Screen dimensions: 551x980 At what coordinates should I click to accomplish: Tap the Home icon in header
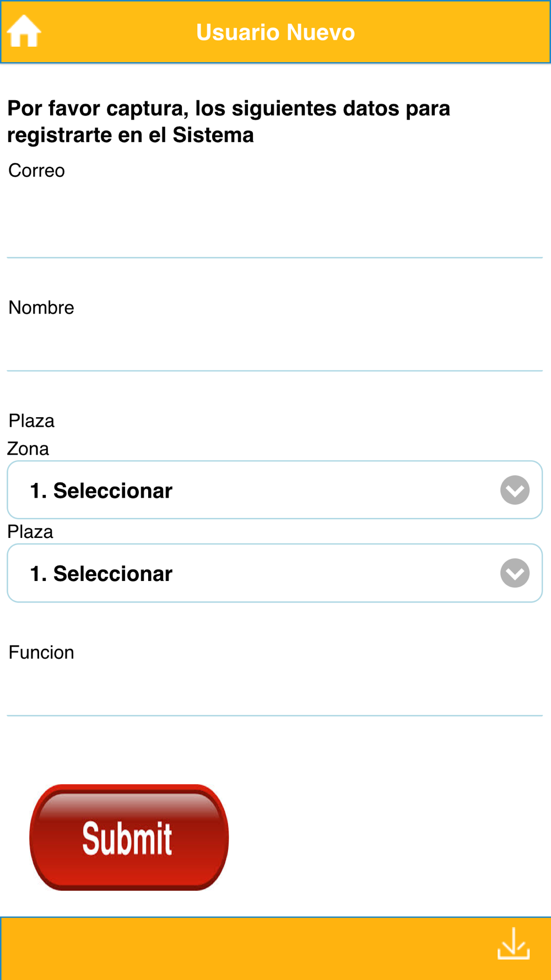coord(24,31)
